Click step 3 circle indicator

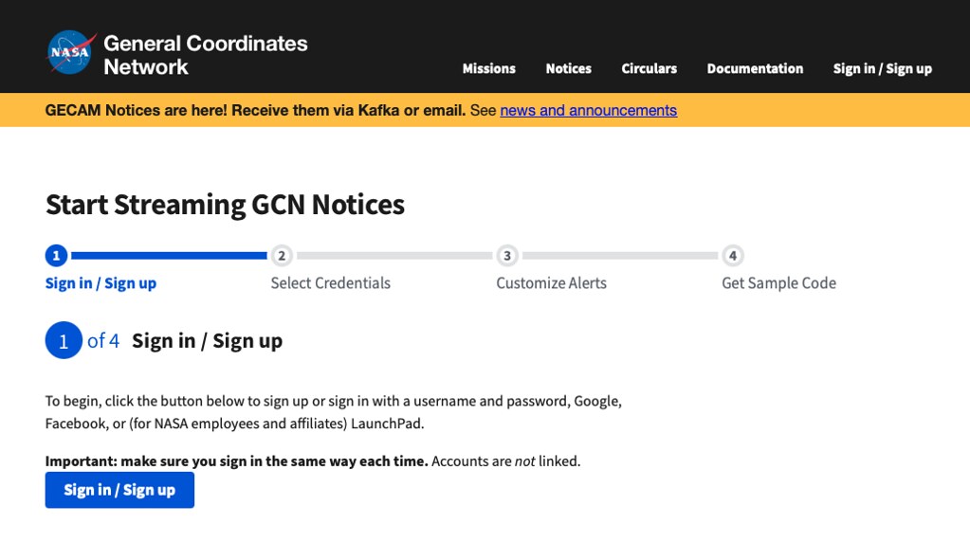pyautogui.click(x=507, y=255)
